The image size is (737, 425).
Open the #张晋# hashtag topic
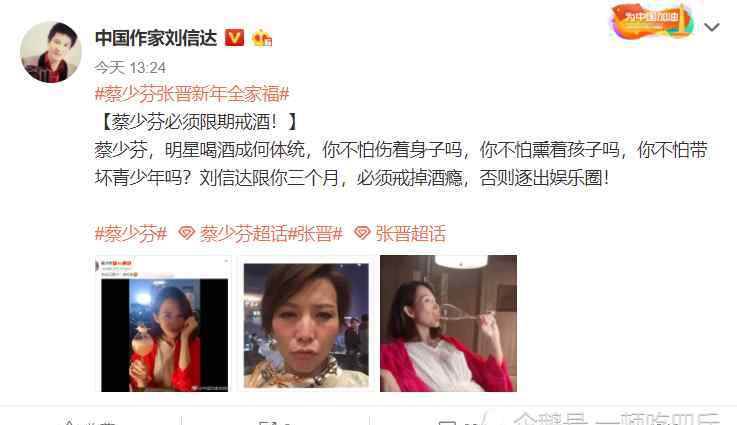click(x=315, y=234)
